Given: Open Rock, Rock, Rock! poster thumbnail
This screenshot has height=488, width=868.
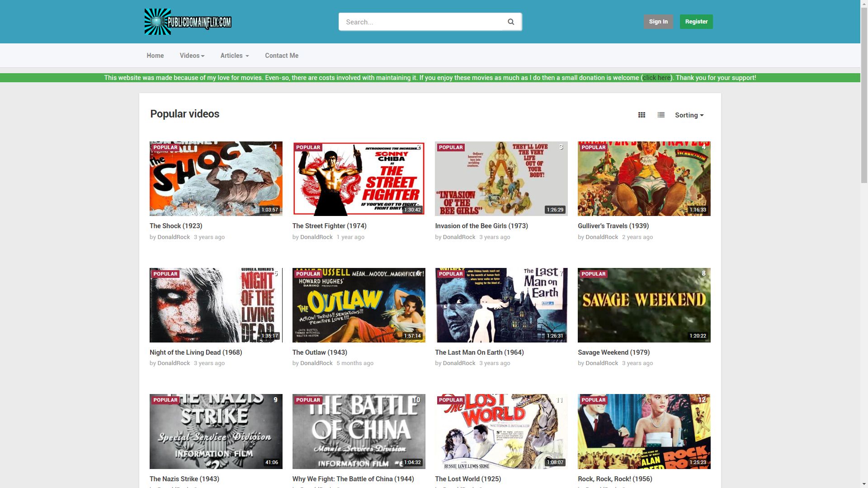Looking at the screenshot, I should (644, 432).
